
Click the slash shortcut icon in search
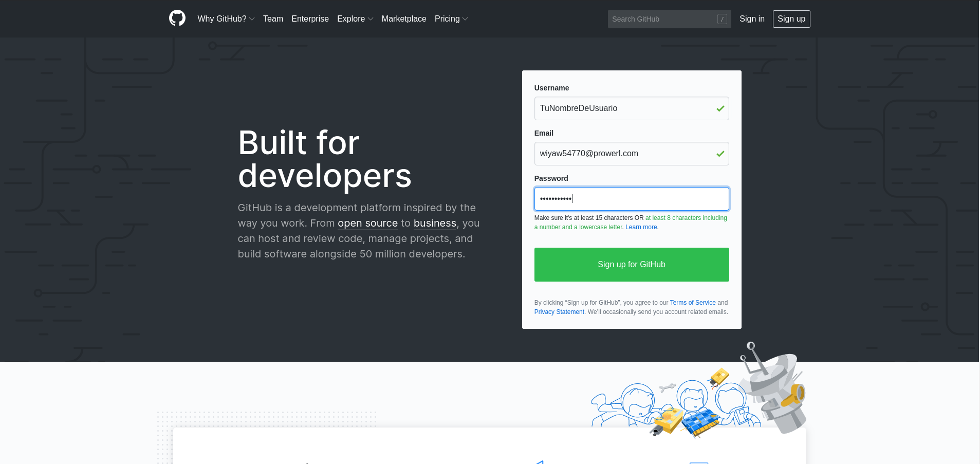[x=722, y=19]
